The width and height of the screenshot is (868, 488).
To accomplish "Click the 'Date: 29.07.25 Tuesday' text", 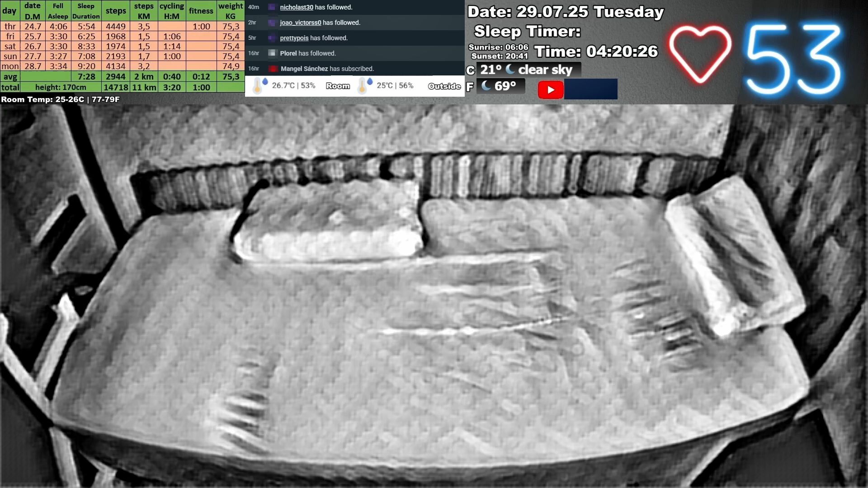I will coord(566,12).
